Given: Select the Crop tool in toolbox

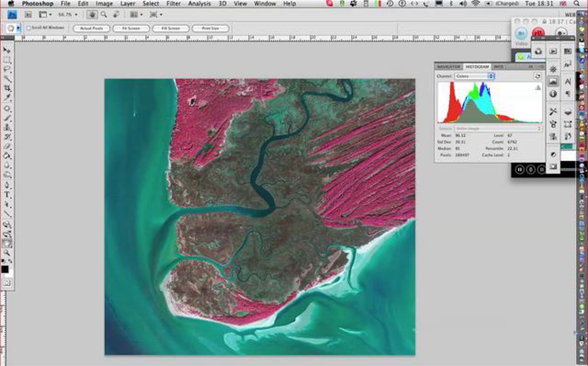Looking at the screenshot, I should [x=7, y=88].
